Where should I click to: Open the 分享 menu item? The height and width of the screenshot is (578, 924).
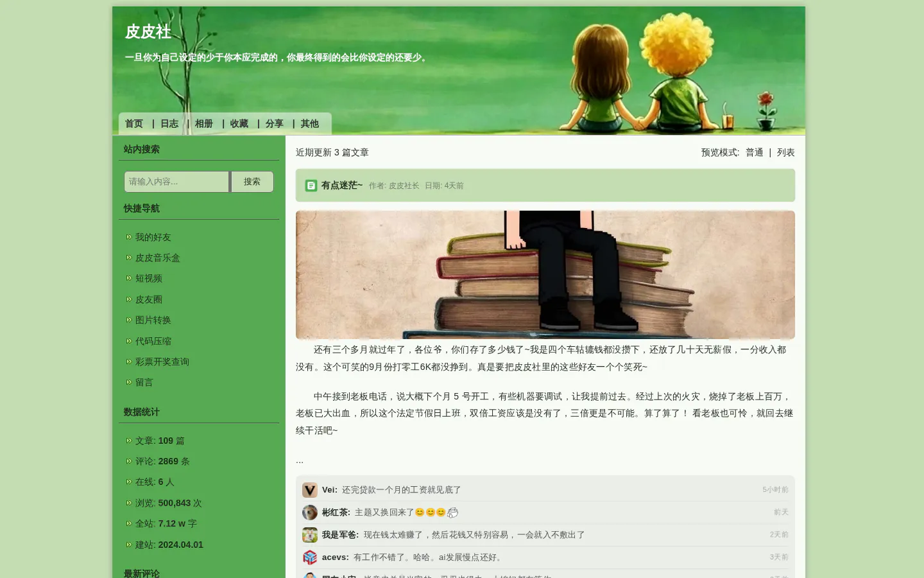pos(275,124)
